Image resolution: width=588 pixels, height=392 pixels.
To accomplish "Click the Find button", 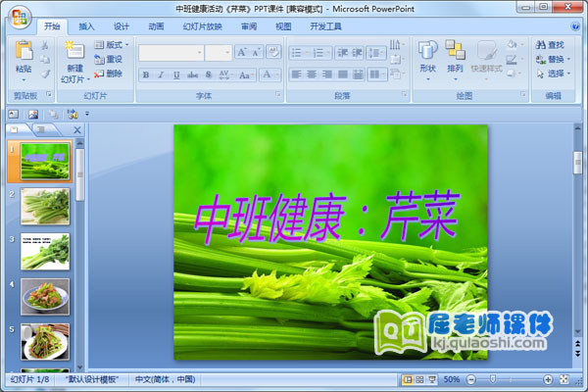I will click(x=550, y=45).
